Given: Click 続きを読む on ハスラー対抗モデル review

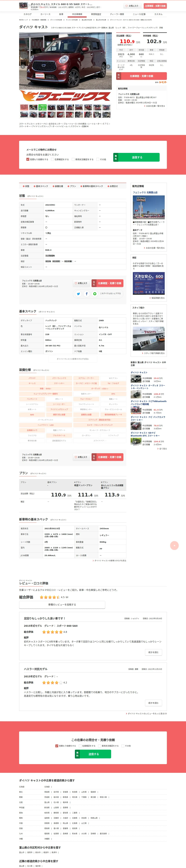Looking at the screenshot, I should pos(154,703).
